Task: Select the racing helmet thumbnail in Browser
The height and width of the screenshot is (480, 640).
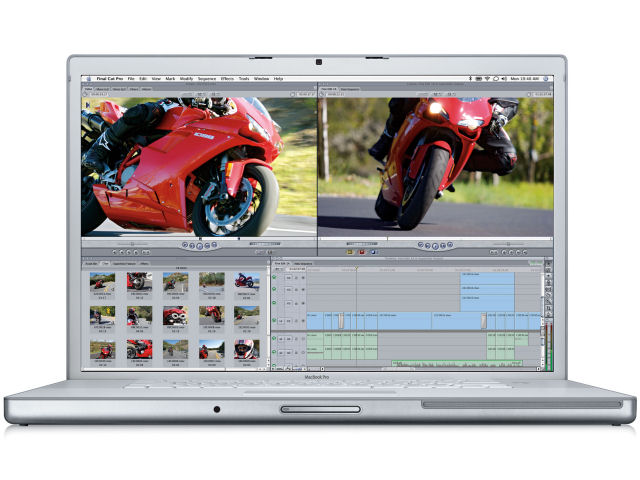Action: coord(247,349)
